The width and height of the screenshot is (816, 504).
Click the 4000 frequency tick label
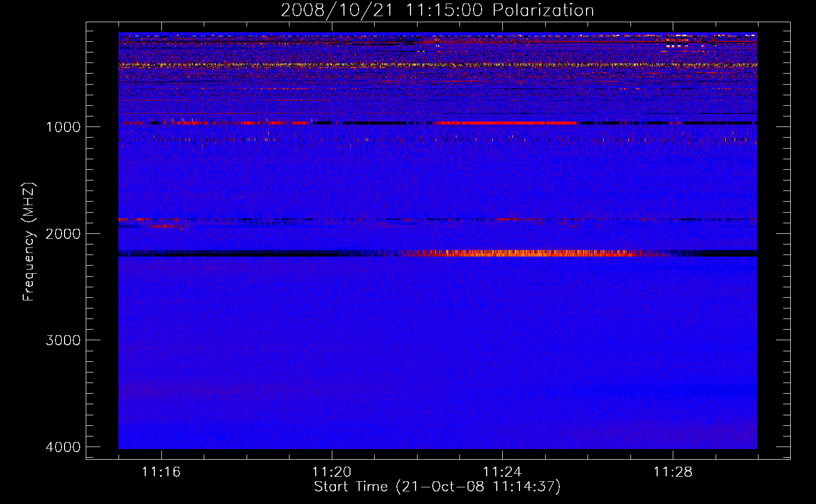[63, 447]
